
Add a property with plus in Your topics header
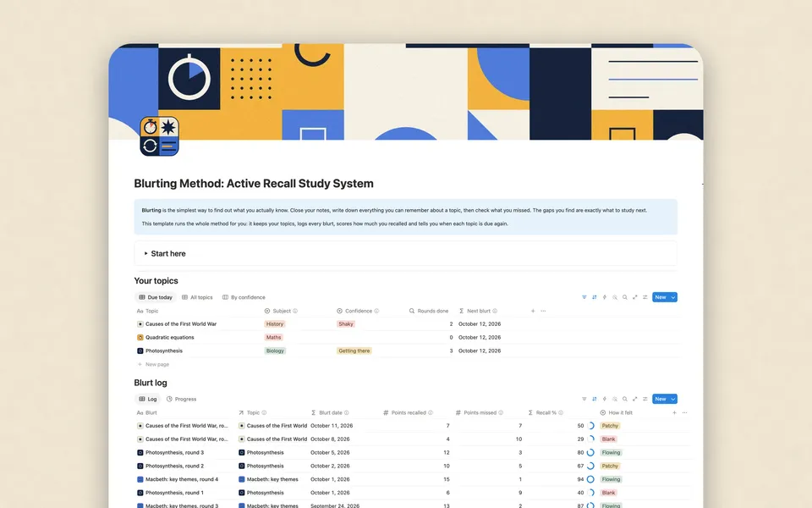(x=533, y=311)
